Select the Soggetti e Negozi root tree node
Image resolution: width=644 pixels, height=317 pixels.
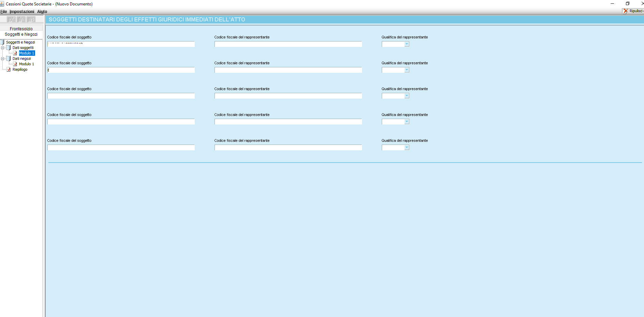(20, 42)
